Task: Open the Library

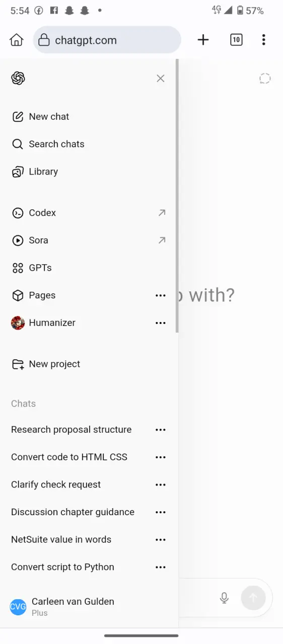Action: click(x=89, y=172)
